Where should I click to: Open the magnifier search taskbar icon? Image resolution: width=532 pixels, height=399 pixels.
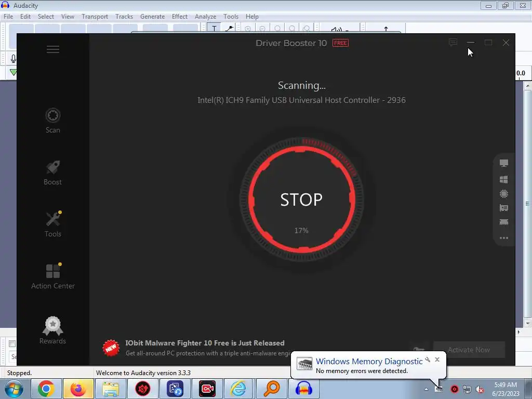[x=271, y=389]
